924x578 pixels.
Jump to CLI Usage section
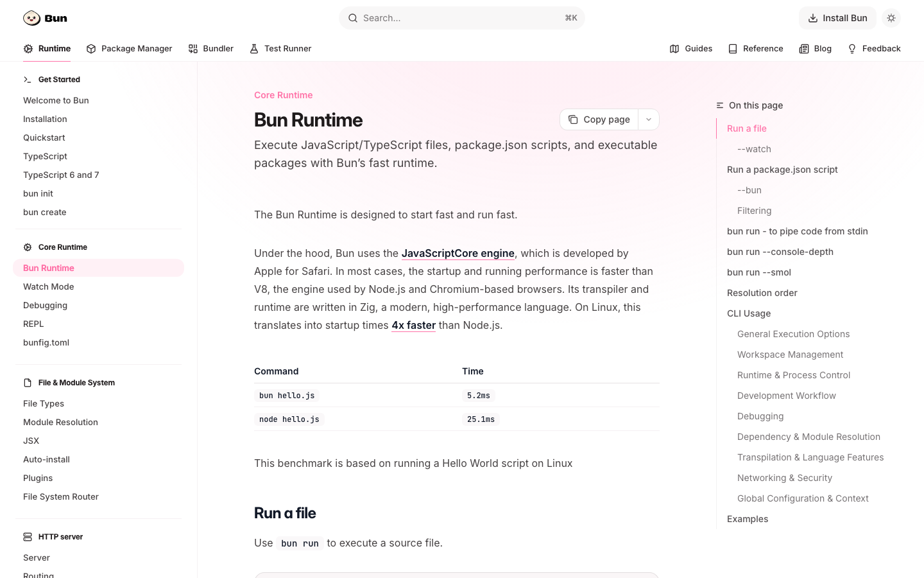coord(749,313)
